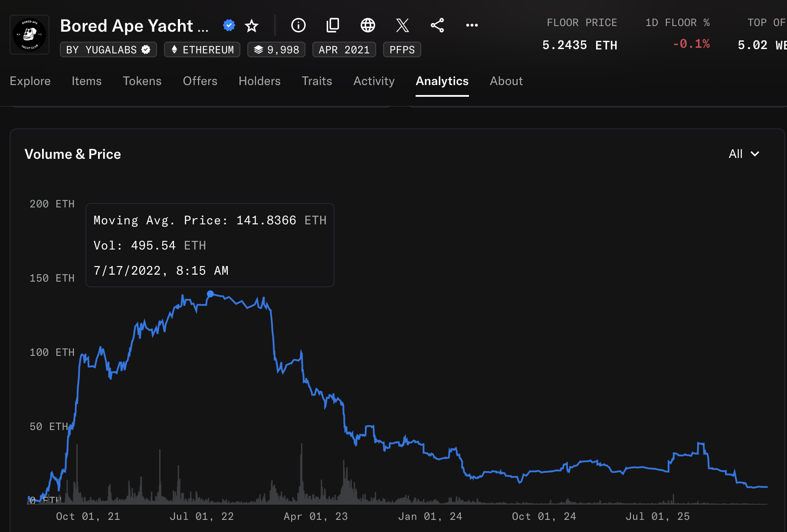Open the Activity tab
This screenshot has height=532, width=787.
point(374,81)
